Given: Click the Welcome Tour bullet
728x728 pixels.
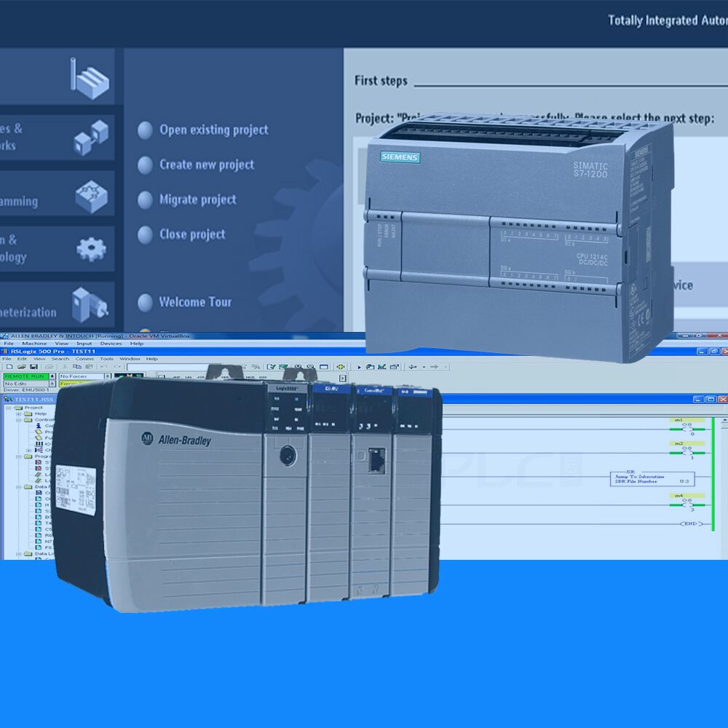Looking at the screenshot, I should click(146, 303).
